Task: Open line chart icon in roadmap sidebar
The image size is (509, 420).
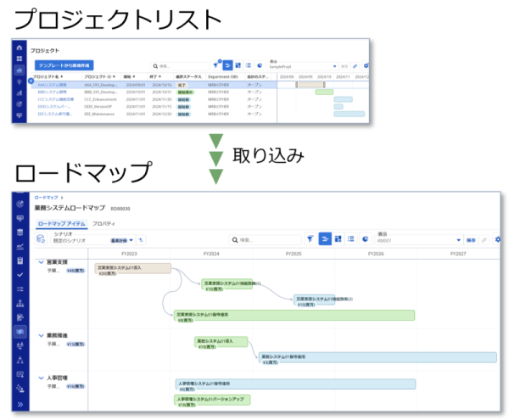Action: (x=20, y=247)
